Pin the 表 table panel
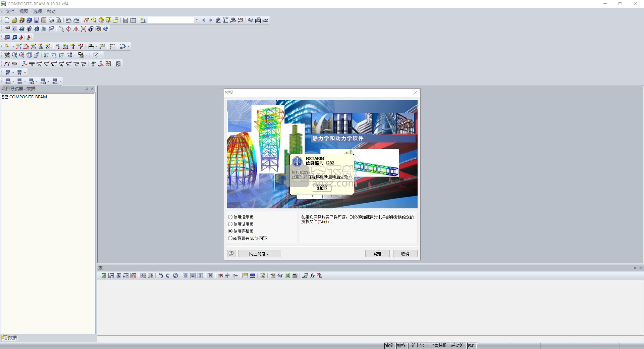The image size is (644, 349). (635, 268)
